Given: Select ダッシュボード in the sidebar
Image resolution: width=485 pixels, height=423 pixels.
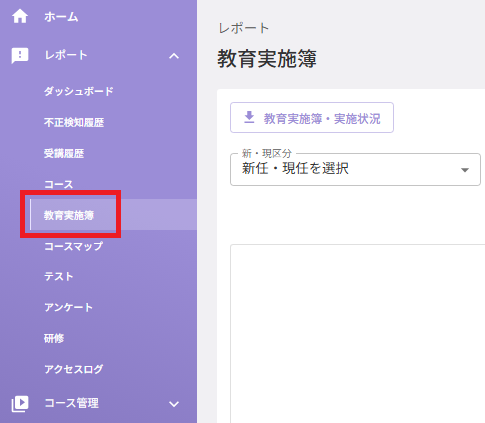Looking at the screenshot, I should pos(79,91).
